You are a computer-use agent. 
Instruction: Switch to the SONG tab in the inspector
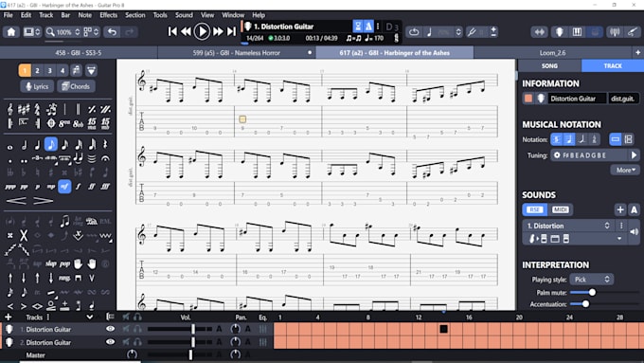pos(549,65)
